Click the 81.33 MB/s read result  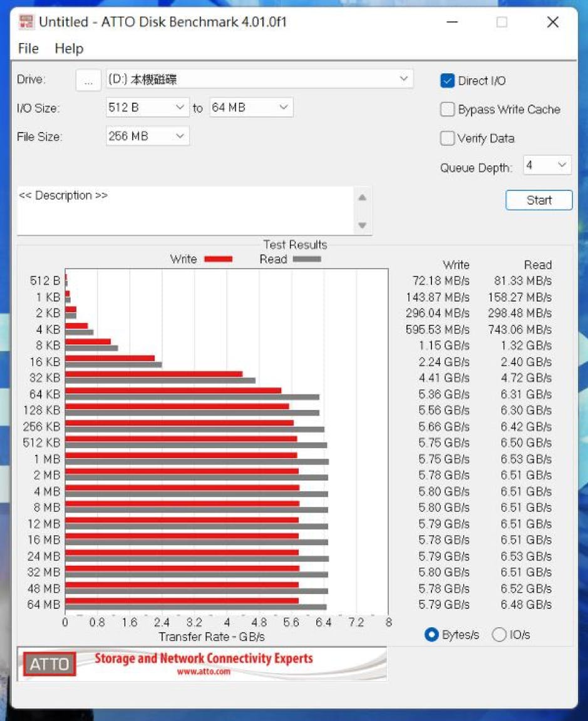coord(523,281)
